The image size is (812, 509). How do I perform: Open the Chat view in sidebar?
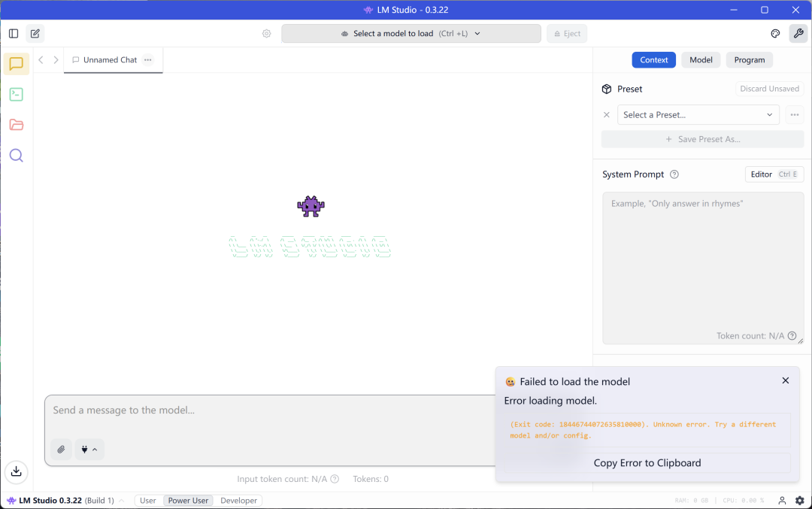[x=16, y=64]
